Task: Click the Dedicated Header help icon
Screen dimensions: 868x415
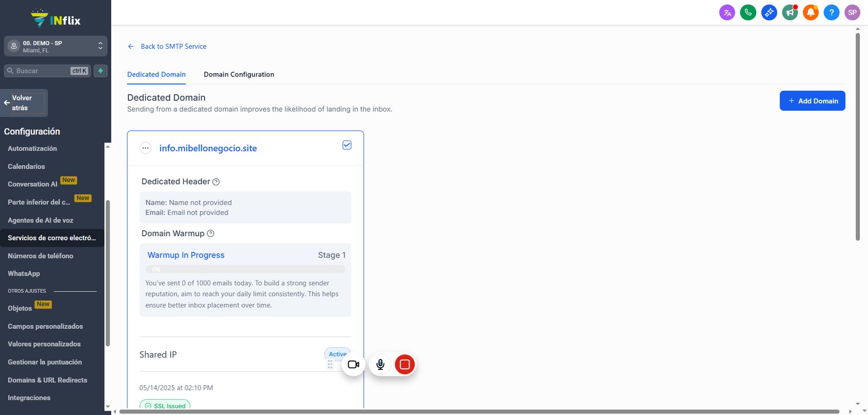Action: (216, 182)
